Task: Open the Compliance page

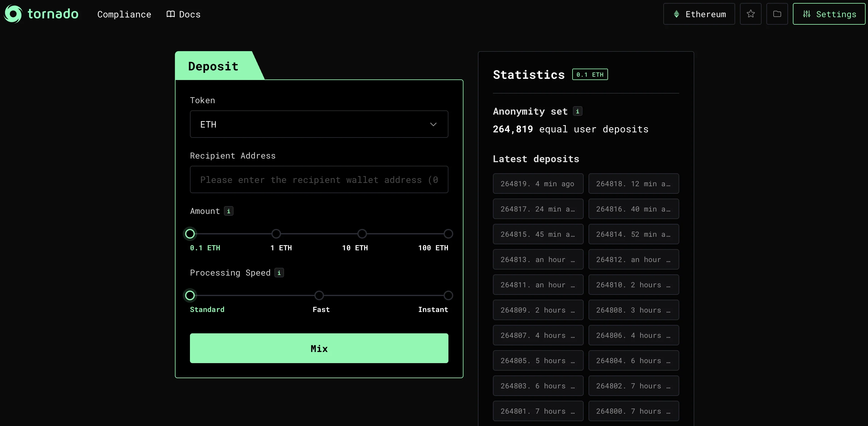Action: click(x=124, y=14)
